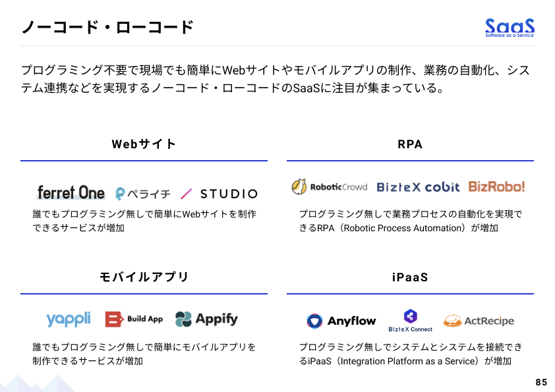The width and height of the screenshot is (555, 392).
Task: Select the Appify logo
Action: click(x=206, y=320)
